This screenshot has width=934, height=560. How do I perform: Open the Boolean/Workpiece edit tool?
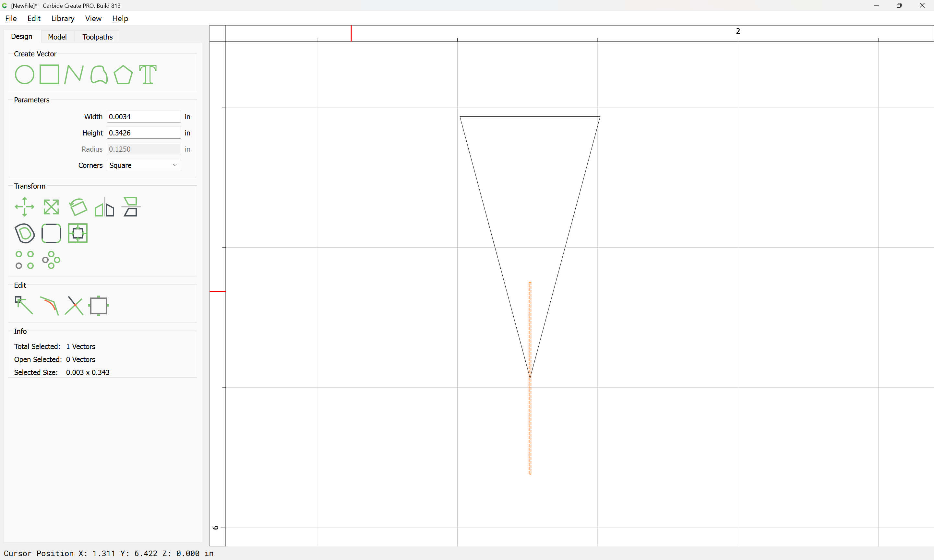point(99,306)
